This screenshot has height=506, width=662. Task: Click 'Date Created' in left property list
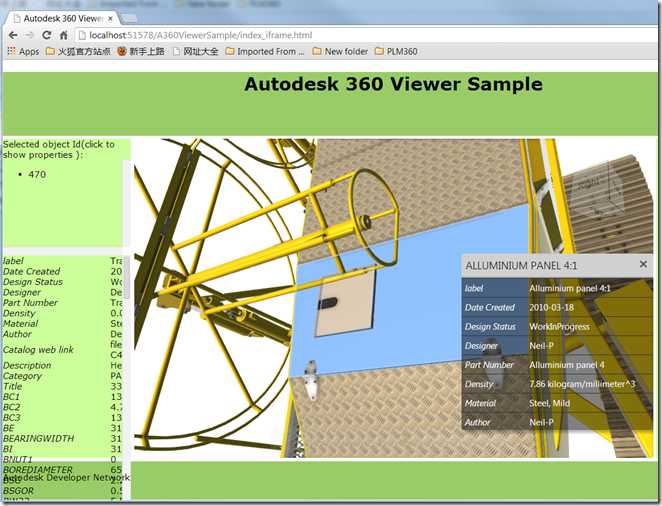pyautogui.click(x=32, y=271)
